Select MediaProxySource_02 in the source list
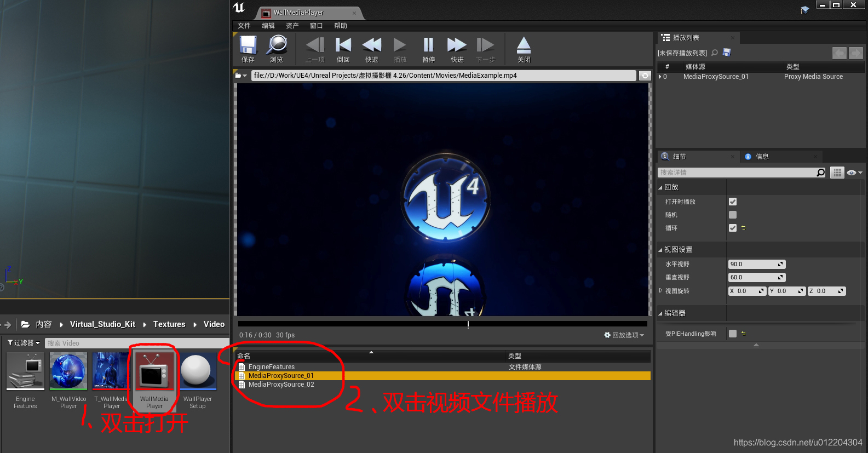 442,385
